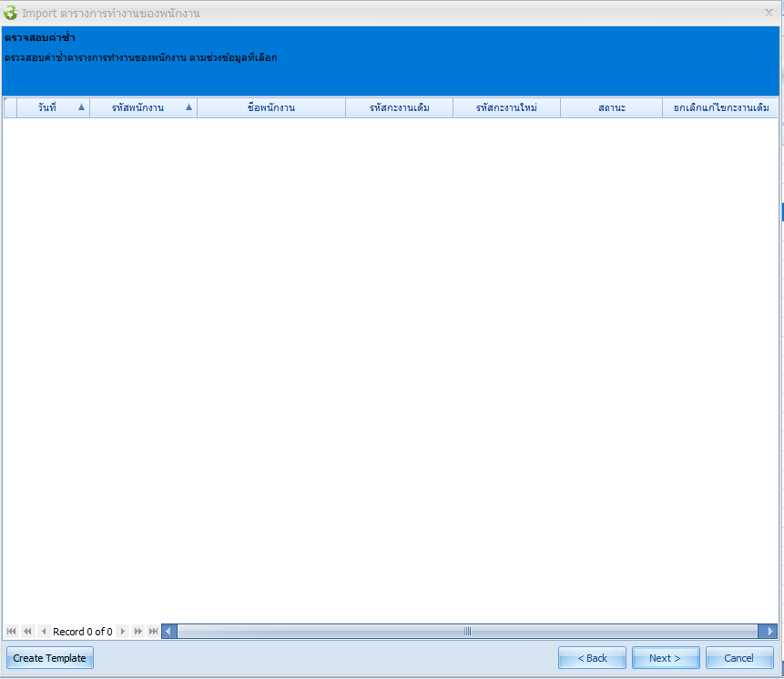Sort by วันที่ column header

tap(54, 107)
